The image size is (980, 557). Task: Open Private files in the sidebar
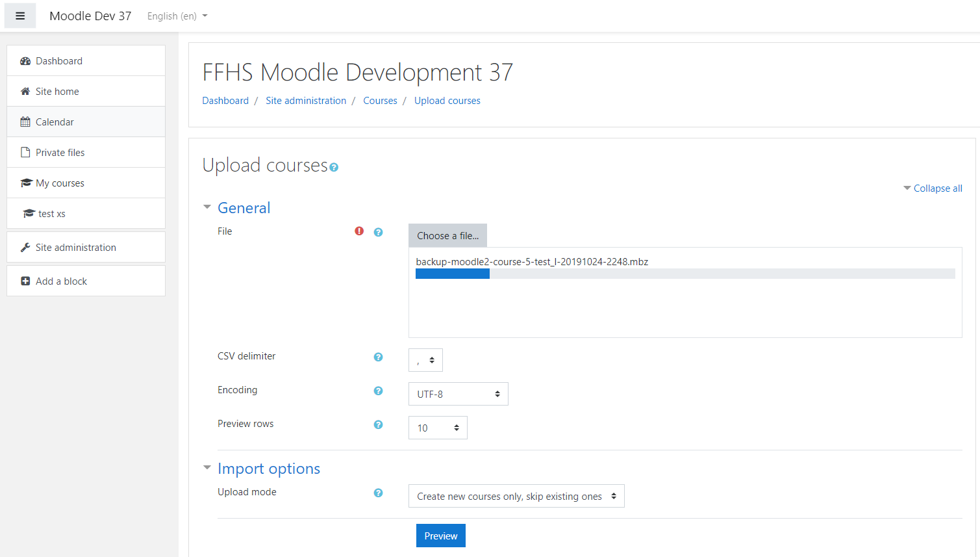coord(86,153)
